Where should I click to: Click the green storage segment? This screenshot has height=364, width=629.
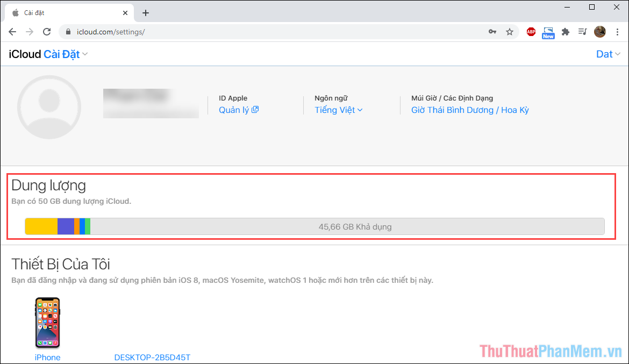point(88,226)
